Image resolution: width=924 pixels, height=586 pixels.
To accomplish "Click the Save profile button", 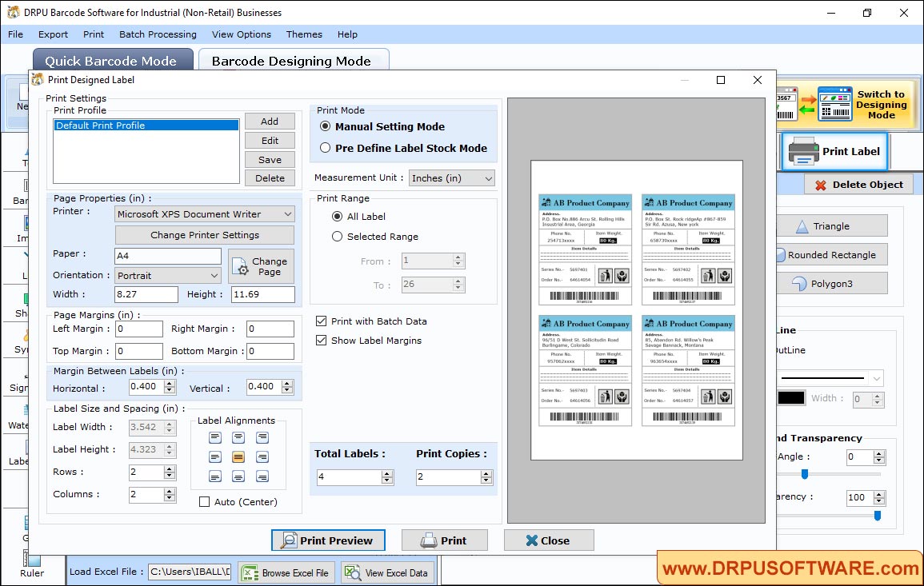I will (270, 160).
